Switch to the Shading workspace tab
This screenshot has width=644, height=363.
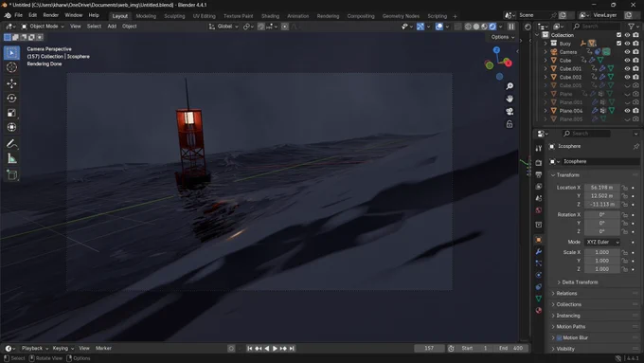270,16
